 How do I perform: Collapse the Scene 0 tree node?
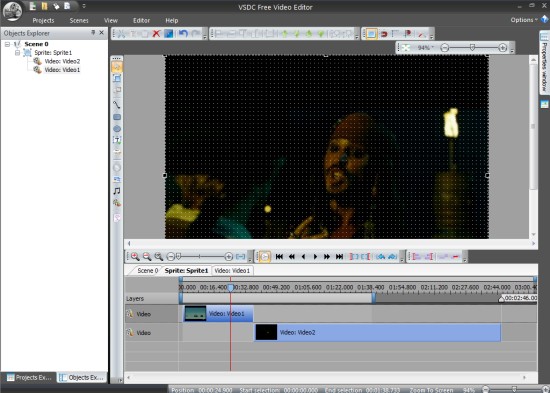tap(7, 44)
